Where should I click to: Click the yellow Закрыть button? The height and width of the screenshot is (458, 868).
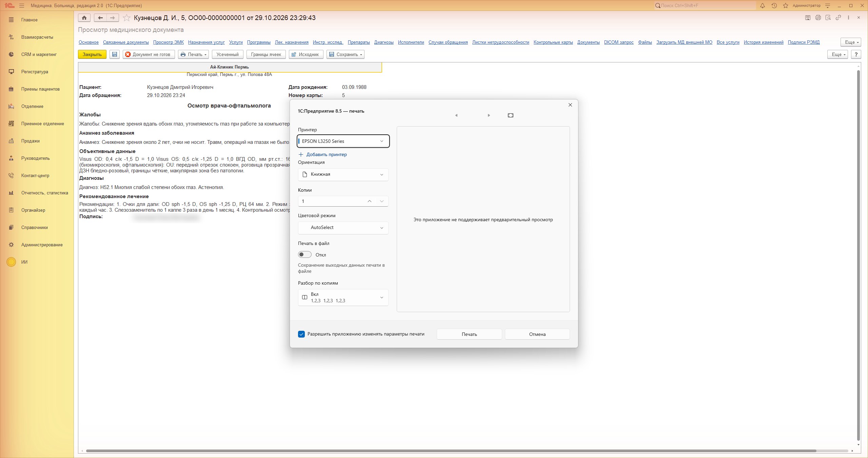pyautogui.click(x=92, y=54)
